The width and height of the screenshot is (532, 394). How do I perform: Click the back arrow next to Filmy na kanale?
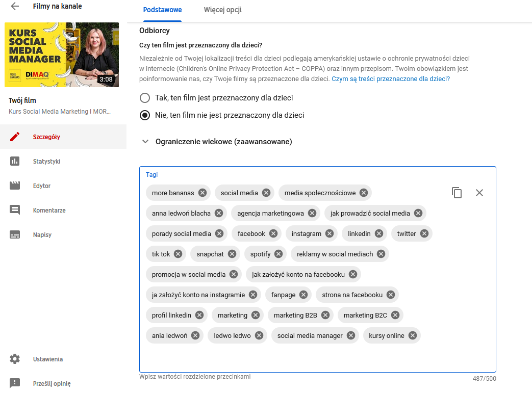tap(15, 7)
